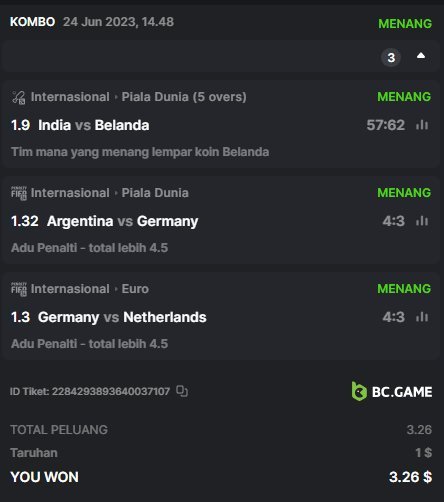Select the Euro league label
This screenshot has width=444, height=502.
(135, 289)
